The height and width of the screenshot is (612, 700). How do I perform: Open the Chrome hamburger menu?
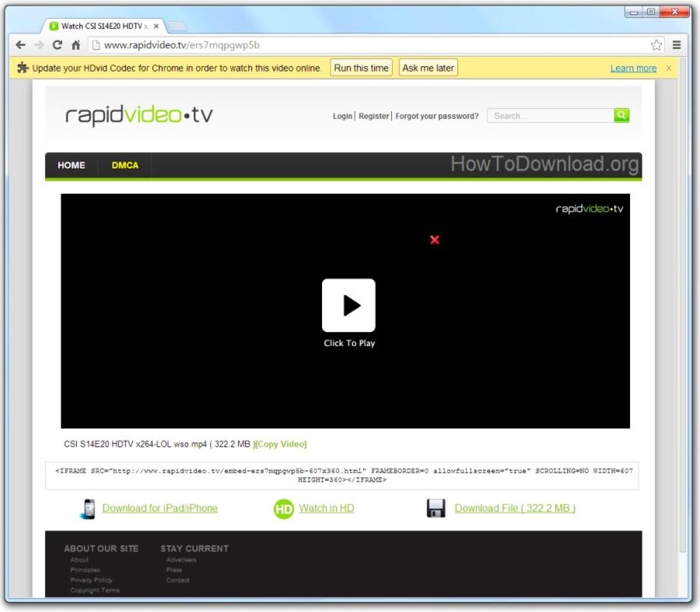click(677, 45)
